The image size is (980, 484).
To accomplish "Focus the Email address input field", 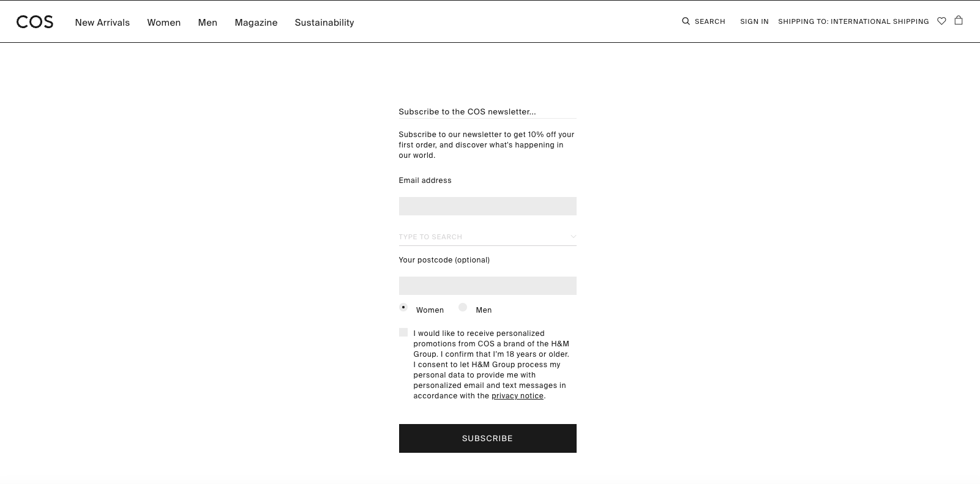I will [488, 206].
